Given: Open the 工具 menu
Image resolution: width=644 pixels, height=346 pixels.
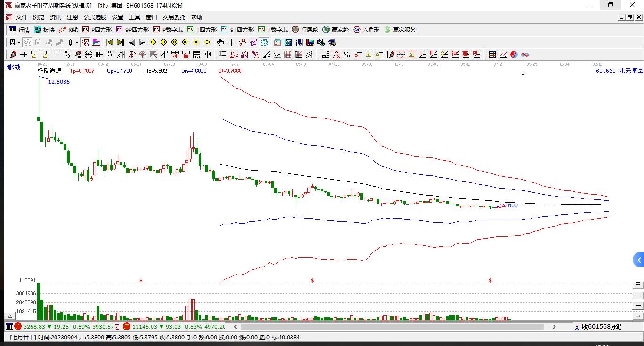Looking at the screenshot, I should point(135,17).
